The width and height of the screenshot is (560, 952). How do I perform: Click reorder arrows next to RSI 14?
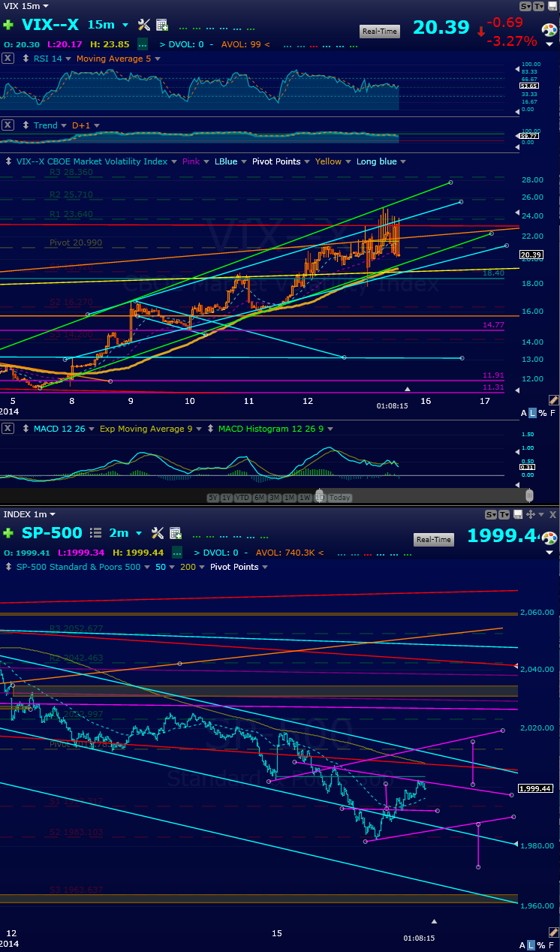26,59
